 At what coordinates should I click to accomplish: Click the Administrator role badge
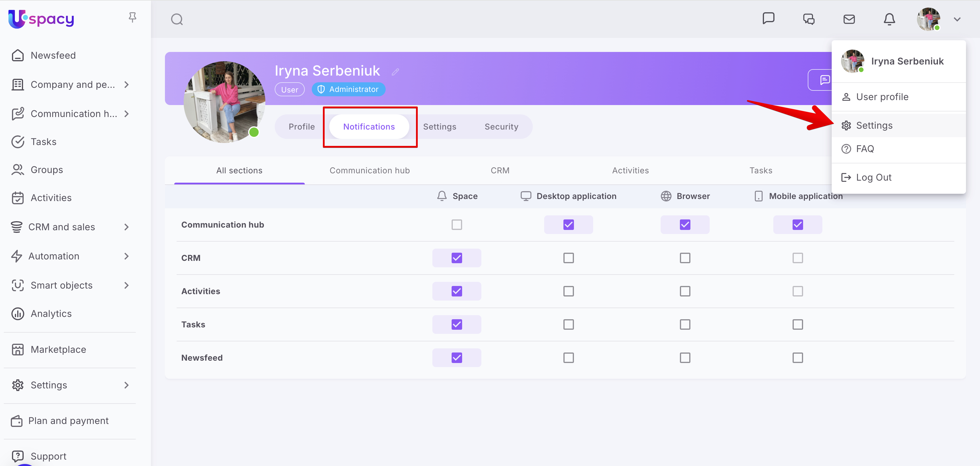tap(349, 89)
